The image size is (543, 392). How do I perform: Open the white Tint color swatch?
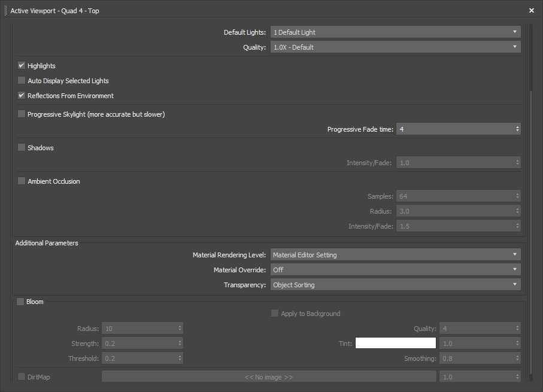tap(396, 343)
